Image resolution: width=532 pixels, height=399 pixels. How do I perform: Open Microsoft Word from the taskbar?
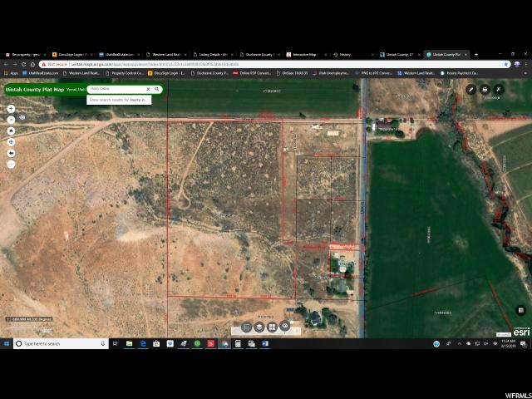265,343
